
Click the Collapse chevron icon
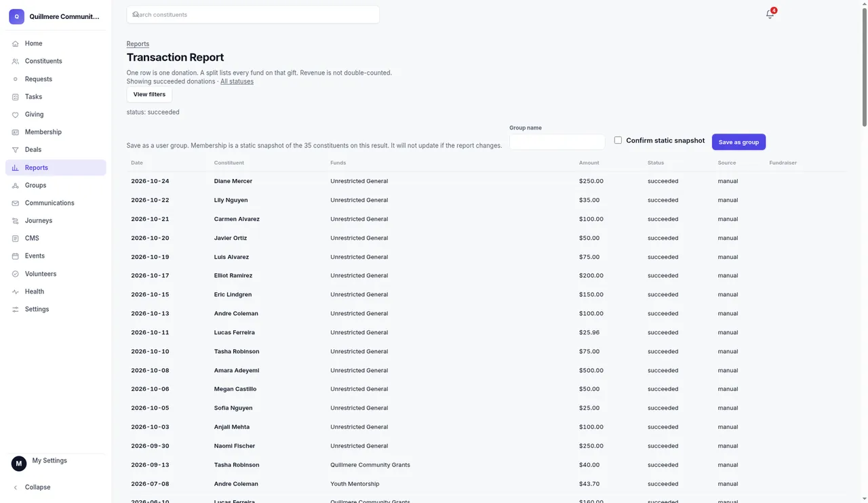coord(16,487)
